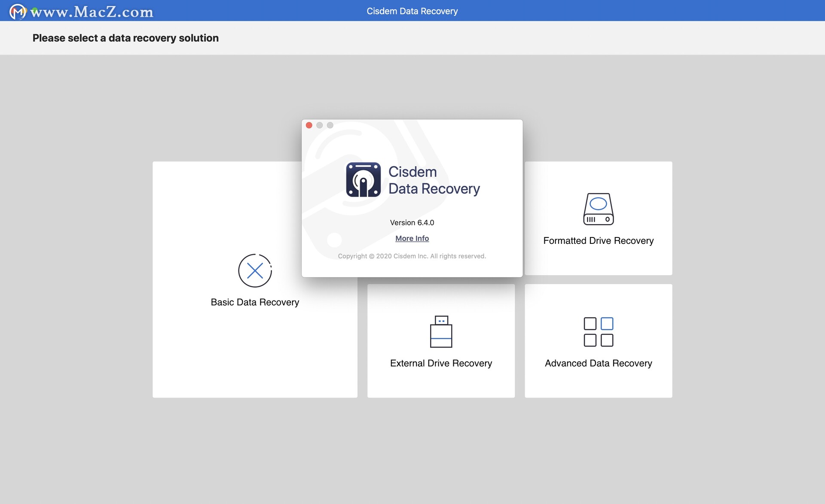The height and width of the screenshot is (504, 825).
Task: Click the Version 6.4.0 text
Action: click(412, 222)
